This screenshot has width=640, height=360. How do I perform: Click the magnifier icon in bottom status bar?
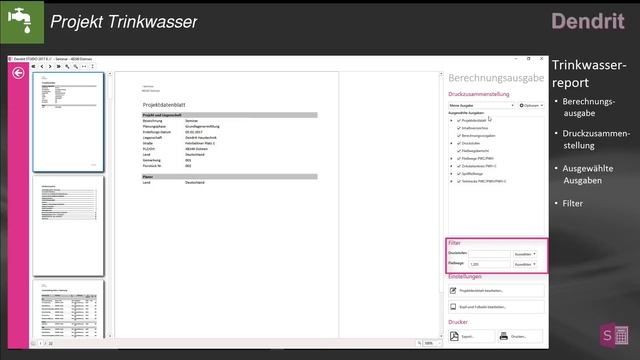point(419,343)
